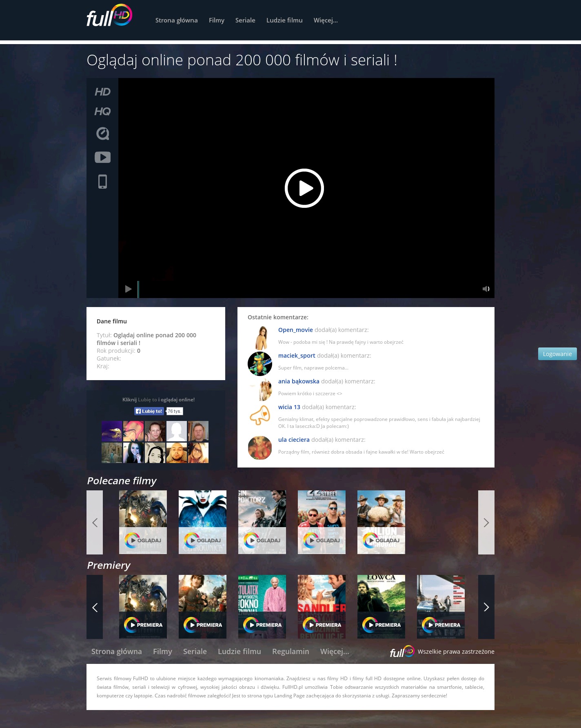Click the Facebook Lubię to! button

(x=149, y=411)
